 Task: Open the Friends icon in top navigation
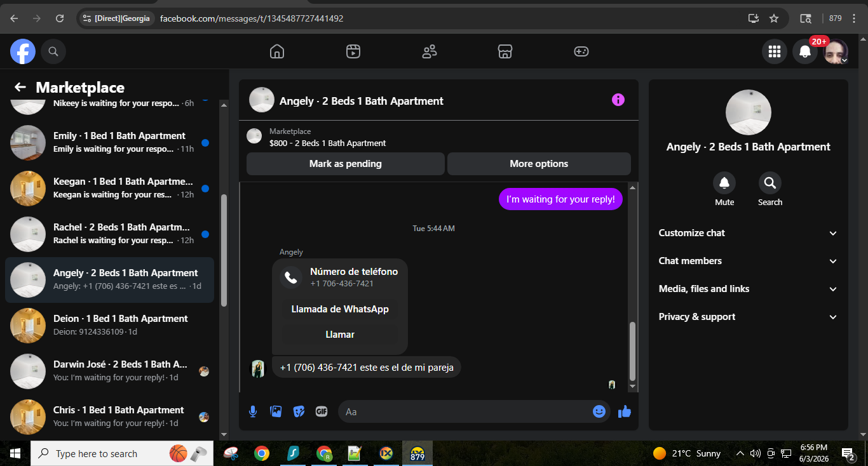430,51
